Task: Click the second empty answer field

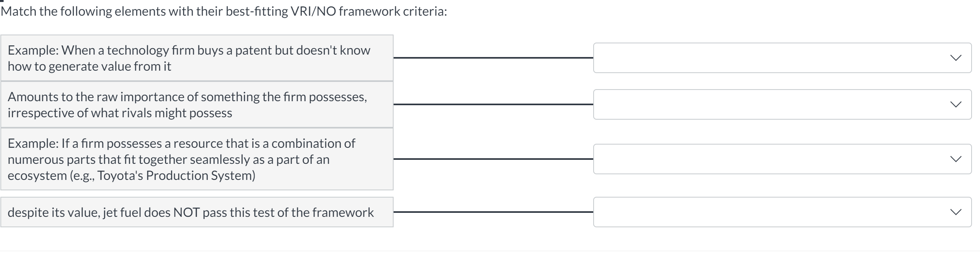Action: point(782,104)
